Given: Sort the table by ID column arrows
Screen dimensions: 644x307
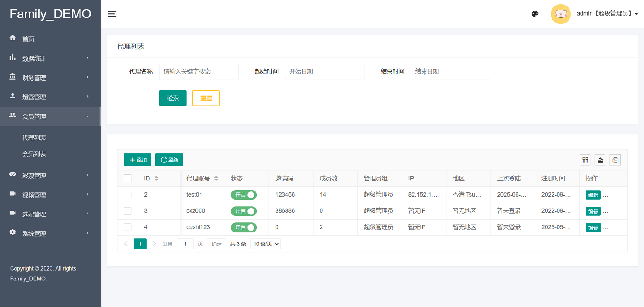Looking at the screenshot, I should click(x=156, y=179).
